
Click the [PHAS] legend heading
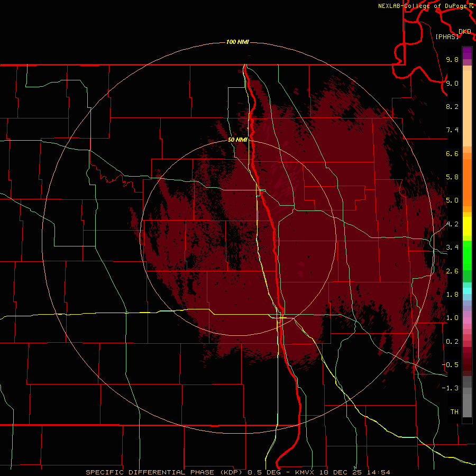447,36
